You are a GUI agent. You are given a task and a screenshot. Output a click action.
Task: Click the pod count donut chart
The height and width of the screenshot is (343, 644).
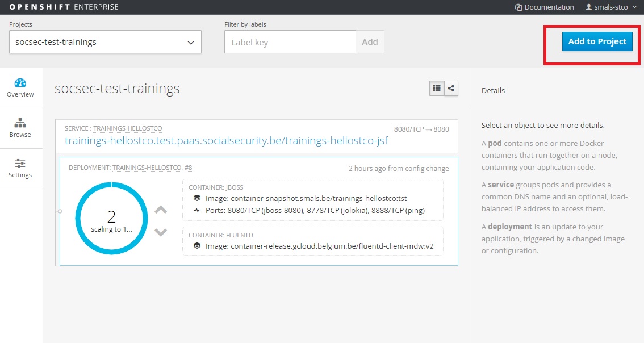tap(111, 218)
